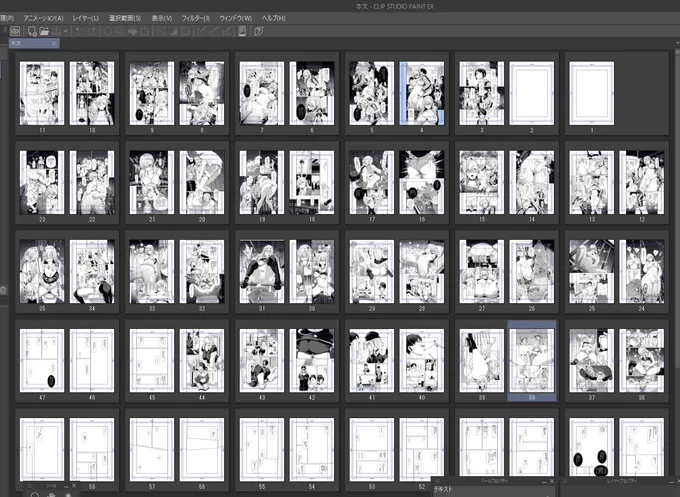Click the Deselect toolbar icon
Screen dimensions: 680x497
[x=161, y=31]
